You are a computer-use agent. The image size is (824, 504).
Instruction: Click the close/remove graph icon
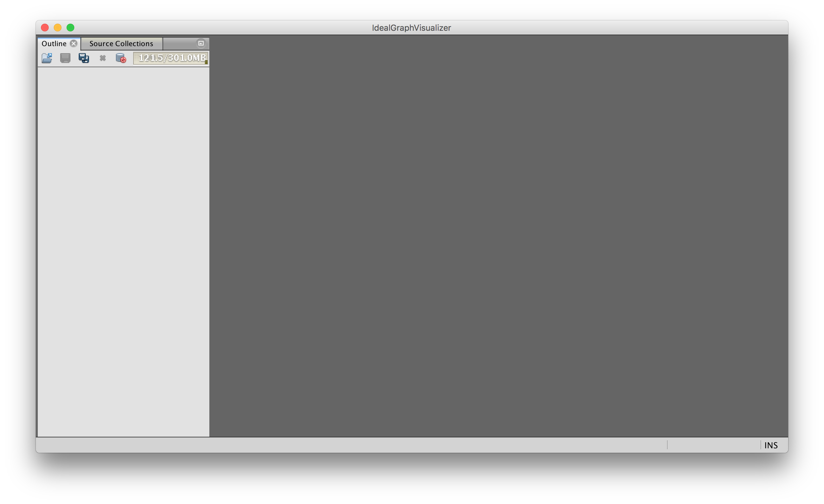click(102, 57)
